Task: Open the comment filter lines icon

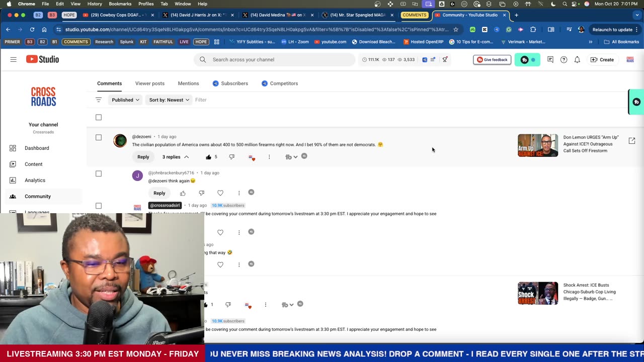Action: coord(99,100)
